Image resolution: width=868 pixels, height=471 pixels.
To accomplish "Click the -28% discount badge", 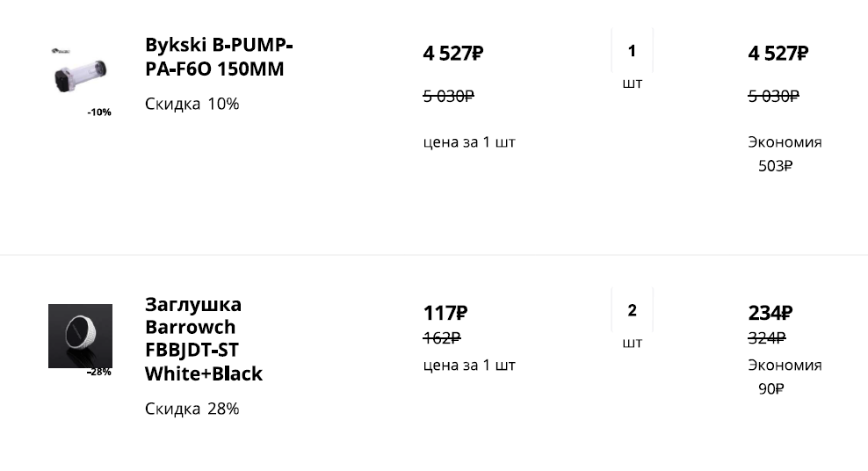I will click(99, 373).
